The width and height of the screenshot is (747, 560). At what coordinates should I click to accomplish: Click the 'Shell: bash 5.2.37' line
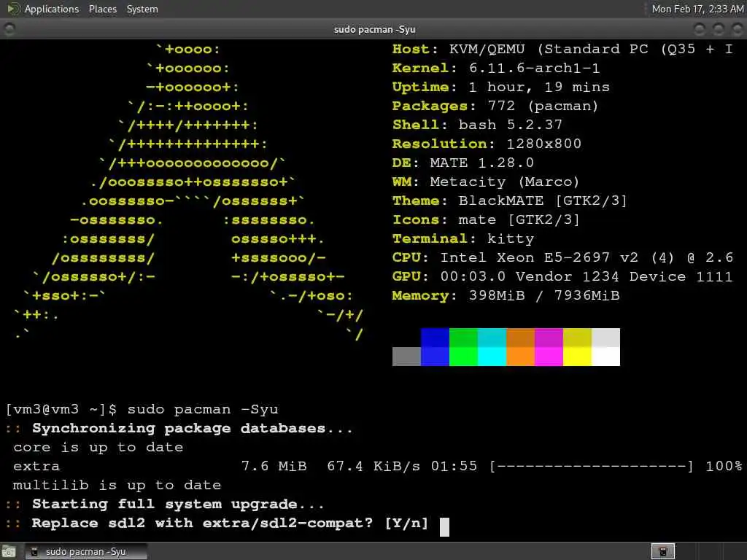pyautogui.click(x=477, y=125)
